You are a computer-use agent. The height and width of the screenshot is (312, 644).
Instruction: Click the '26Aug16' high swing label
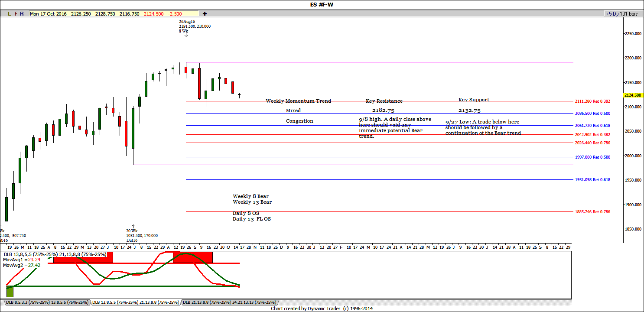pyautogui.click(x=187, y=21)
